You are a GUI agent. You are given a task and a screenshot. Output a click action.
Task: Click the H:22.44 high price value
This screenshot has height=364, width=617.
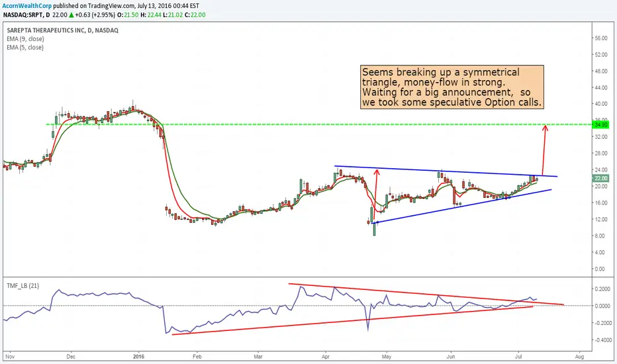pos(151,15)
